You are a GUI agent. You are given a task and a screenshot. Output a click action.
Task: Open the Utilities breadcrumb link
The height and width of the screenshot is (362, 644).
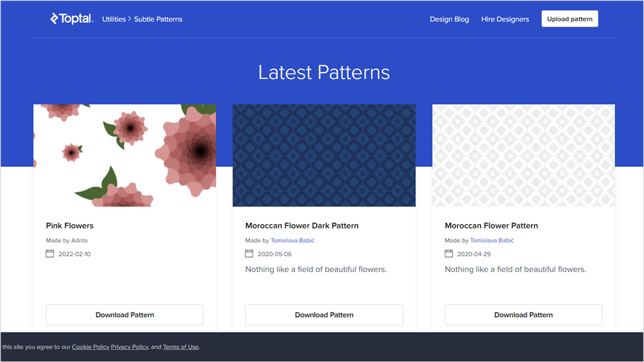(114, 19)
